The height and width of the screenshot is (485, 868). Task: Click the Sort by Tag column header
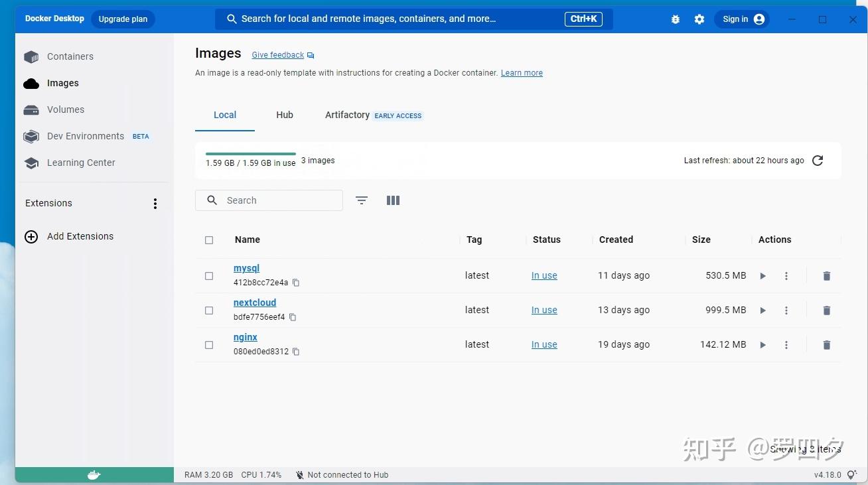pos(474,240)
